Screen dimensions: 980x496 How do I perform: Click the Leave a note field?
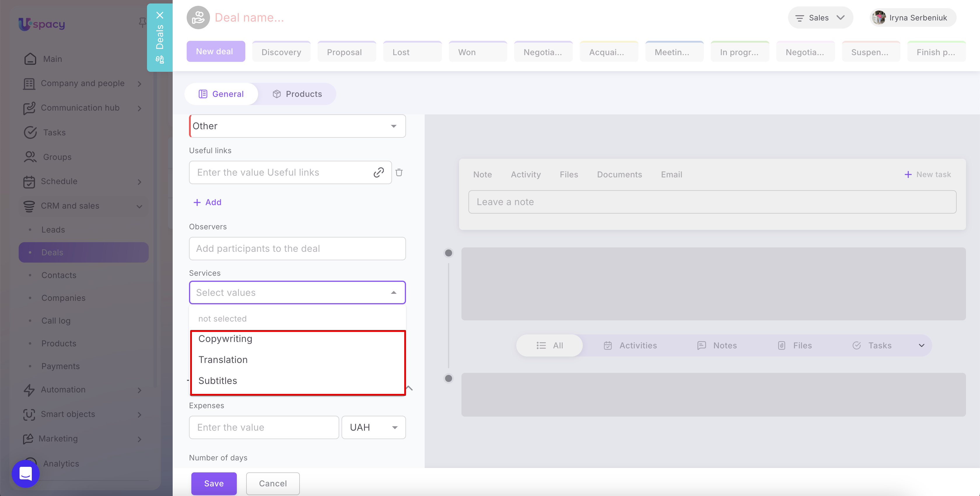click(712, 202)
